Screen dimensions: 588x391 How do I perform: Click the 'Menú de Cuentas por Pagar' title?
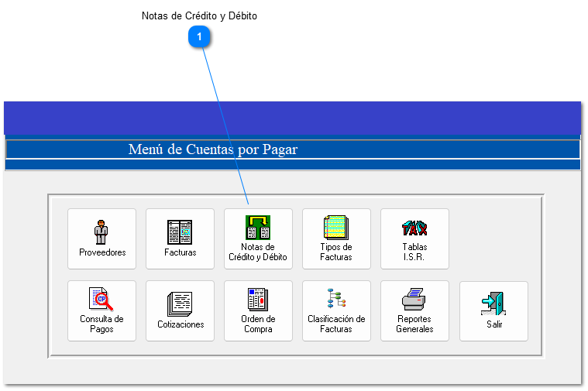click(213, 149)
